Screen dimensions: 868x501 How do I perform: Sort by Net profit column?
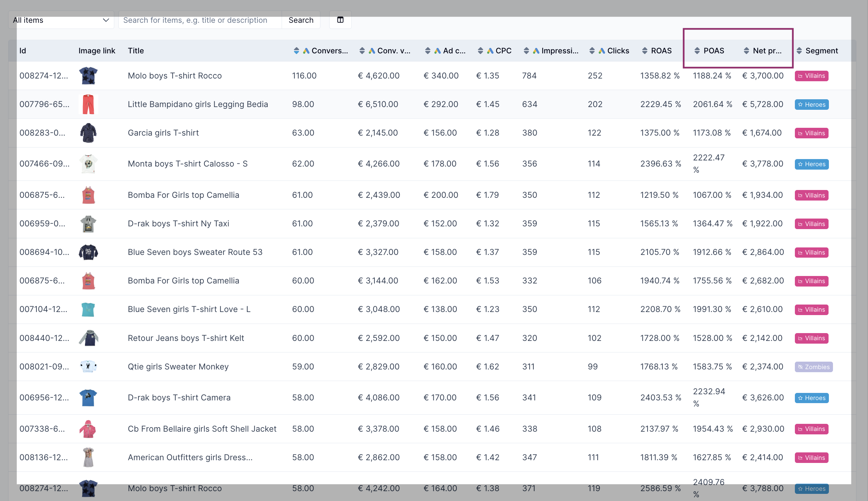(x=746, y=51)
